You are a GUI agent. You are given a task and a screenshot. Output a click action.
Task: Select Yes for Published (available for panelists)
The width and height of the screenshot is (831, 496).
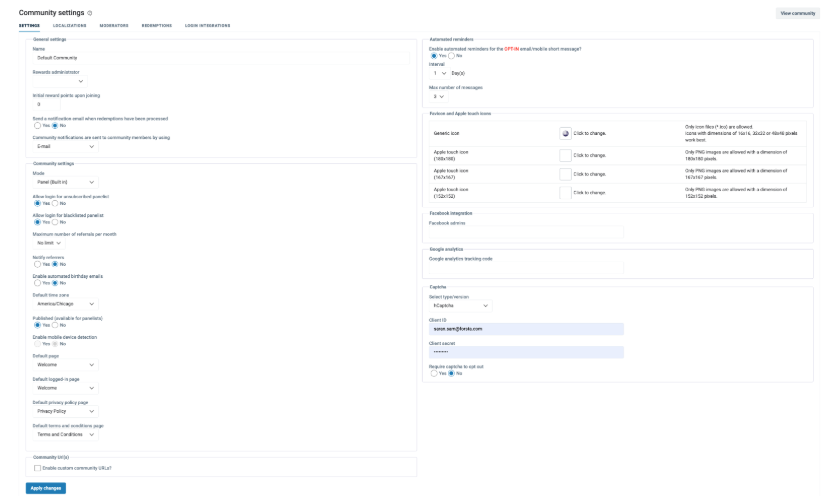[x=37, y=325]
